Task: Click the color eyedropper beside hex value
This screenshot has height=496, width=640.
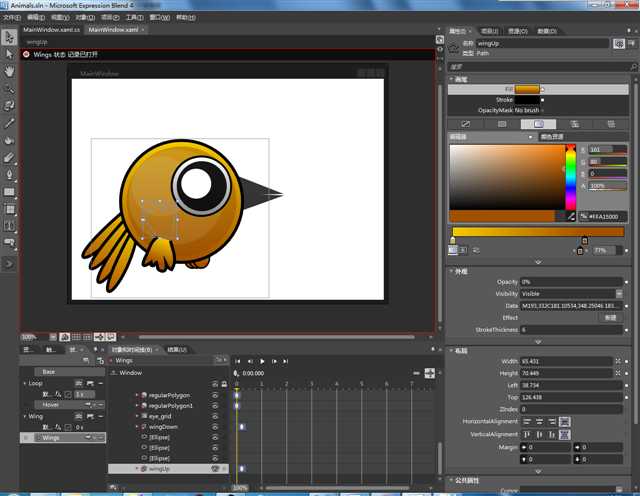Action: tap(571, 216)
